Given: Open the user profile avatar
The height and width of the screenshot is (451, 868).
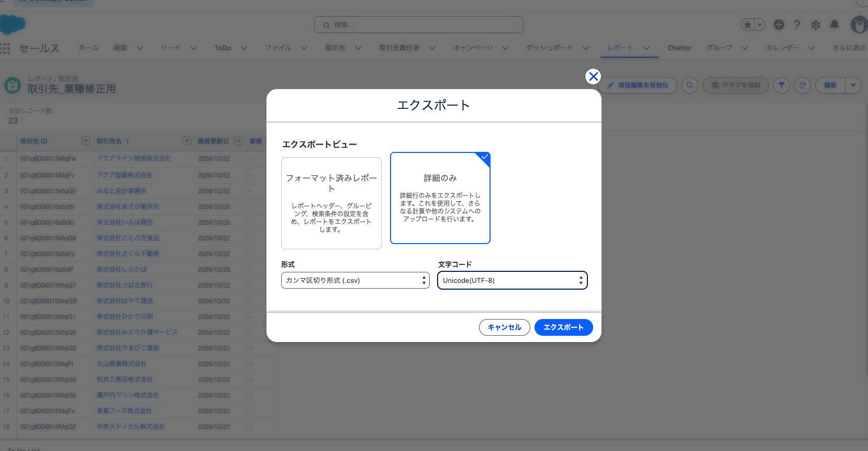Looking at the screenshot, I should click(x=859, y=25).
